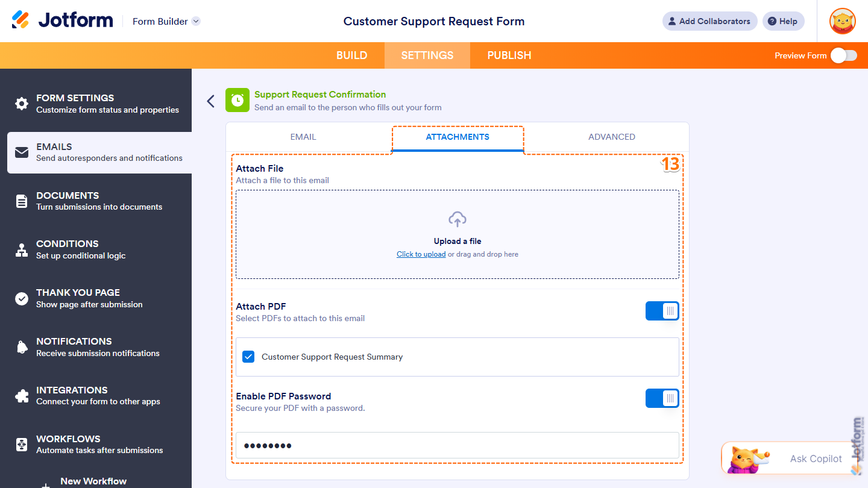
Task: Toggle the Enable PDF Password switch
Action: coord(662,398)
